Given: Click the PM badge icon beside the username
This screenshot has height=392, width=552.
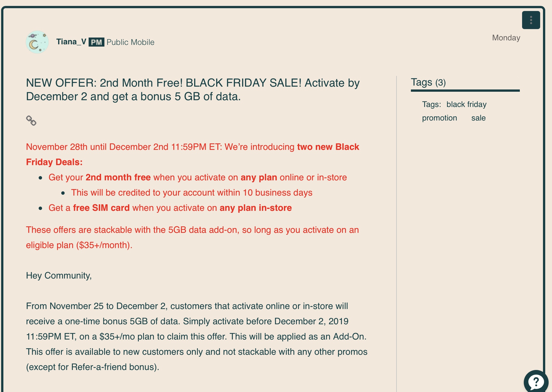Looking at the screenshot, I should click(97, 42).
